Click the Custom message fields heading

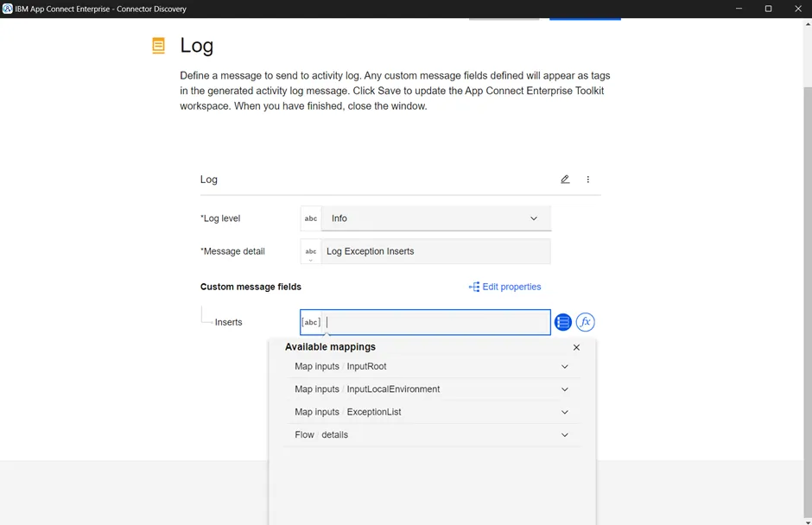[x=251, y=287]
